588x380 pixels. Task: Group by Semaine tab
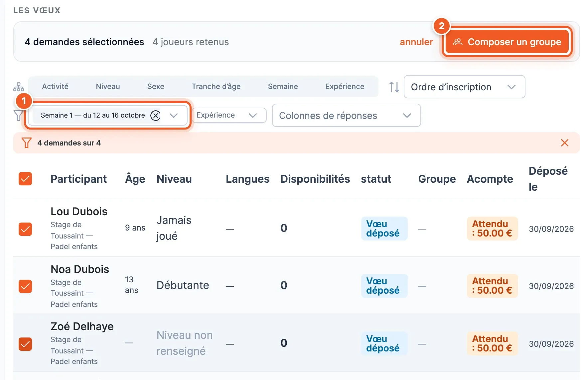(283, 87)
